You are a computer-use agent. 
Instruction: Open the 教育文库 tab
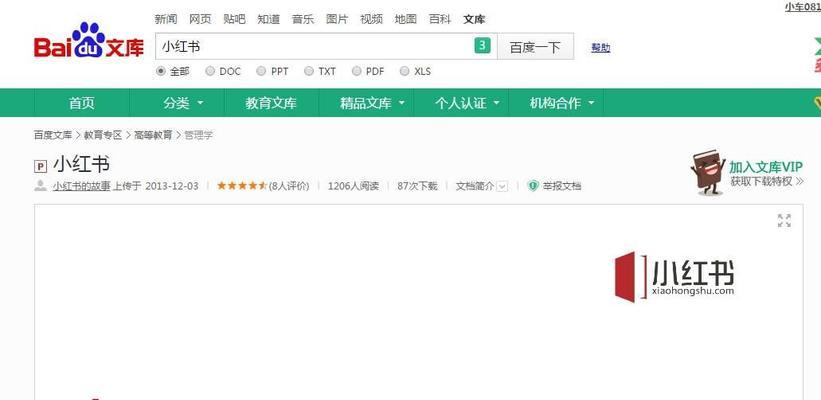[271, 103]
